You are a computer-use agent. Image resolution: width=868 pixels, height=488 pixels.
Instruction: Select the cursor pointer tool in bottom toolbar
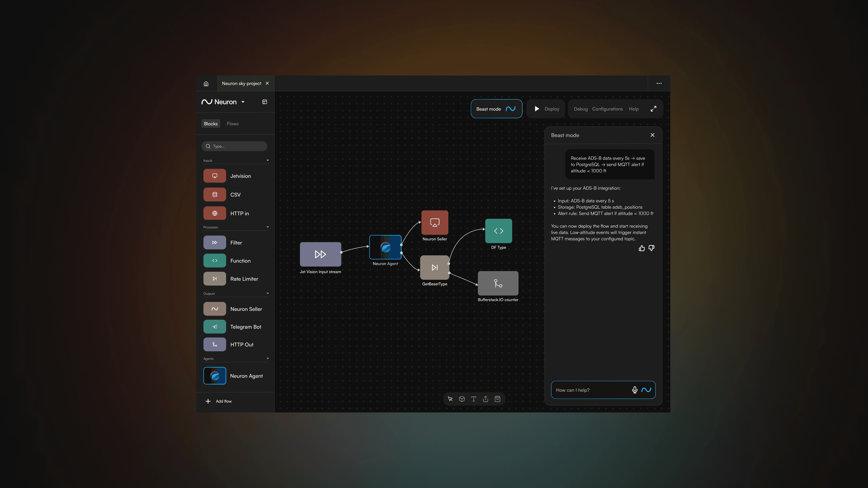pyautogui.click(x=450, y=399)
